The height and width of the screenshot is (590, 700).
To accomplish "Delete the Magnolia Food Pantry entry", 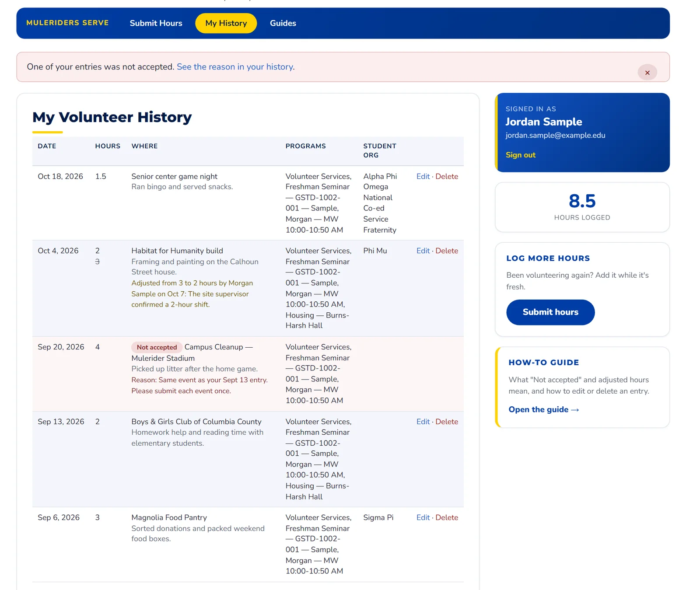I will pos(447,517).
